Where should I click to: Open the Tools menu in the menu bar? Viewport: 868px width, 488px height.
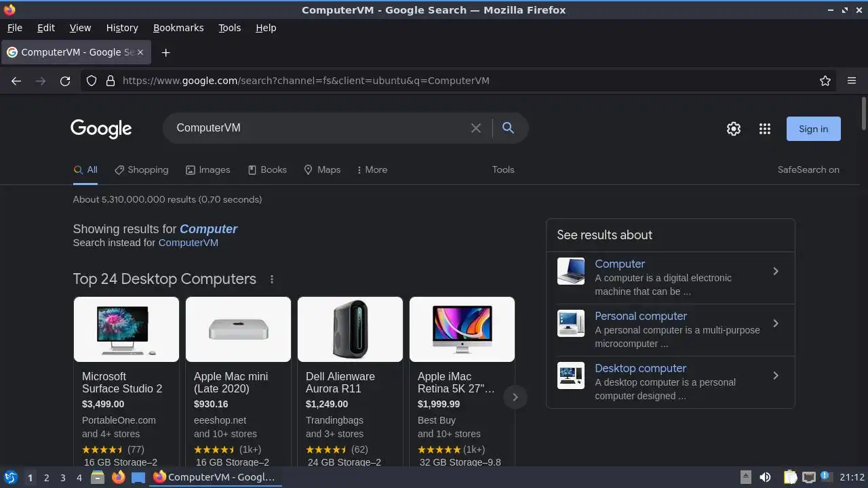230,28
